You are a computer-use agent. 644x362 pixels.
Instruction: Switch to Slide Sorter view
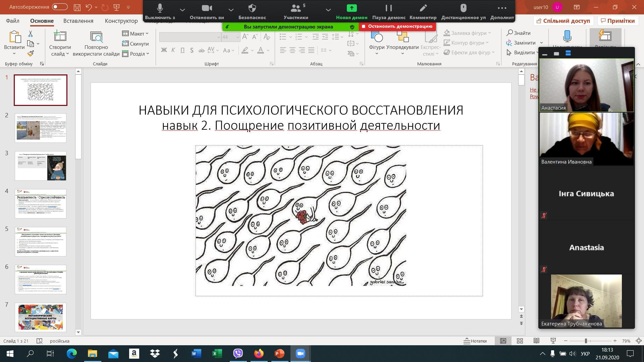point(520,341)
